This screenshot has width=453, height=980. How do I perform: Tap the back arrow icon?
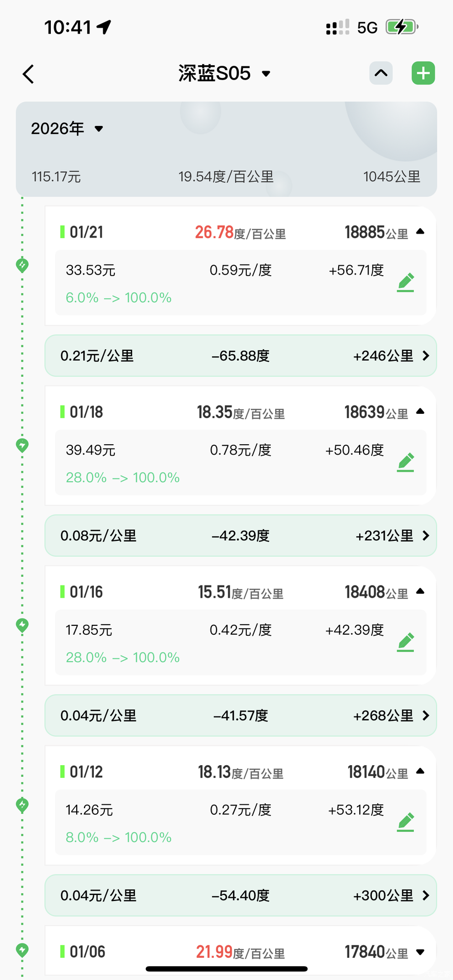[29, 74]
